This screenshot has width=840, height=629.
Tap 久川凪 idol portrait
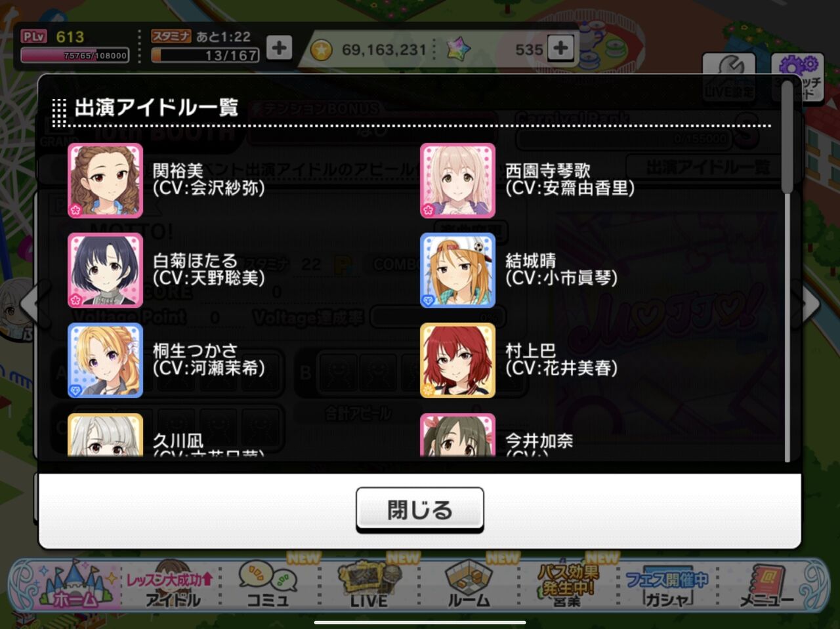105,435
